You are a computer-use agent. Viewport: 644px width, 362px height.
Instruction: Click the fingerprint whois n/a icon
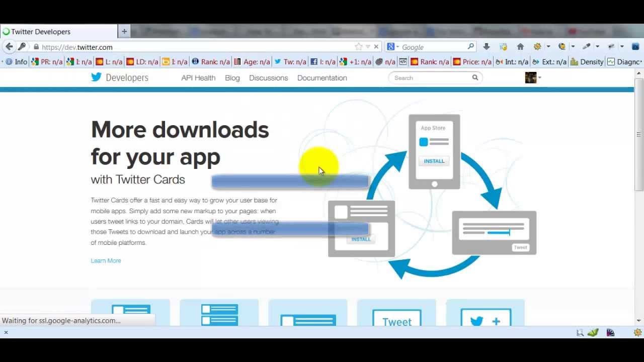pos(385,62)
